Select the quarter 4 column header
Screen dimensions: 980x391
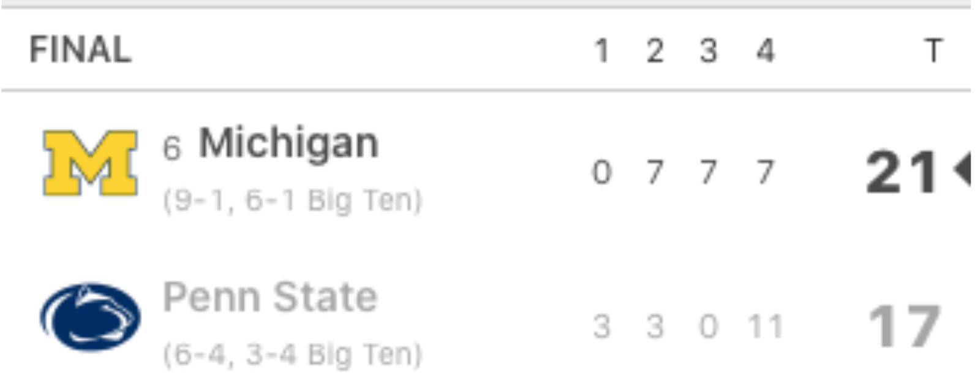pyautogui.click(x=765, y=50)
